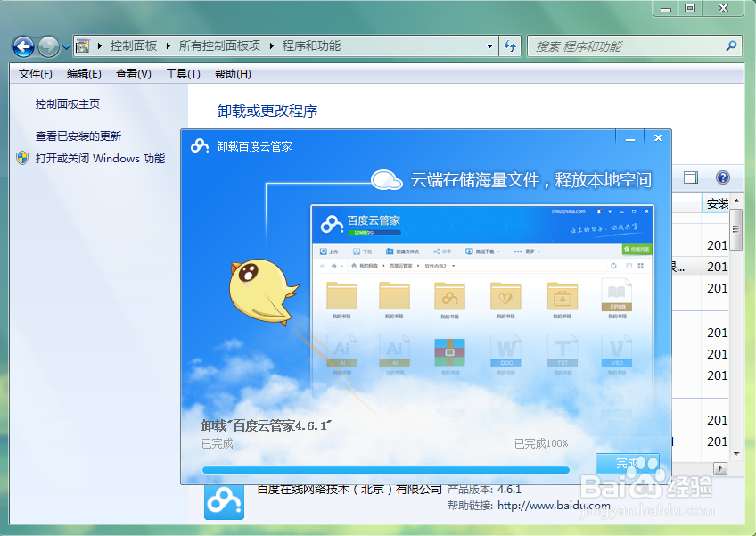Open the address bar history dropdown
756x536 pixels.
pyautogui.click(x=489, y=46)
